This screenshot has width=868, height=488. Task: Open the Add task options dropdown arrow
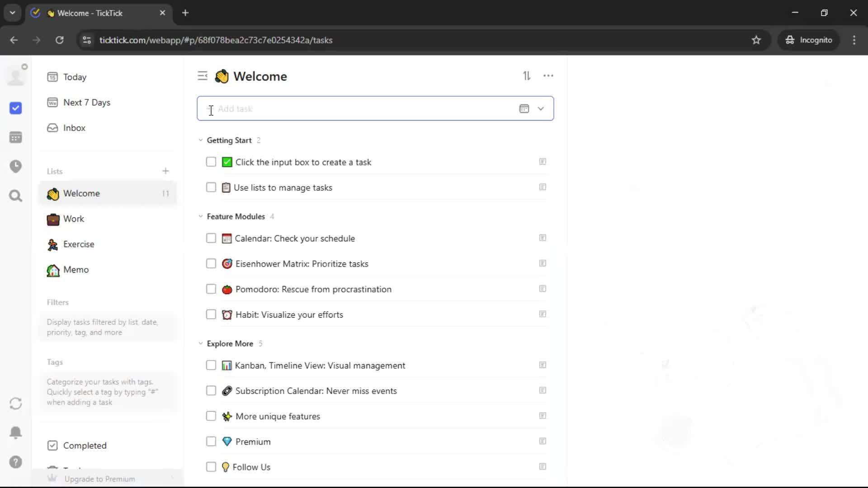[541, 108]
